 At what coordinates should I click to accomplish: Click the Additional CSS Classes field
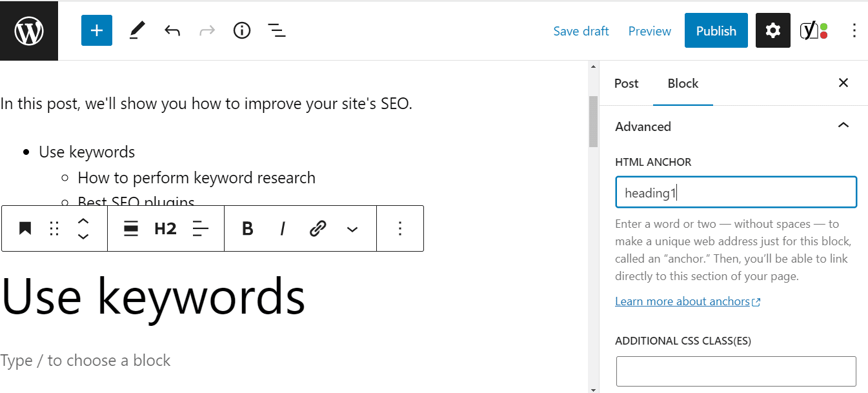tap(736, 372)
